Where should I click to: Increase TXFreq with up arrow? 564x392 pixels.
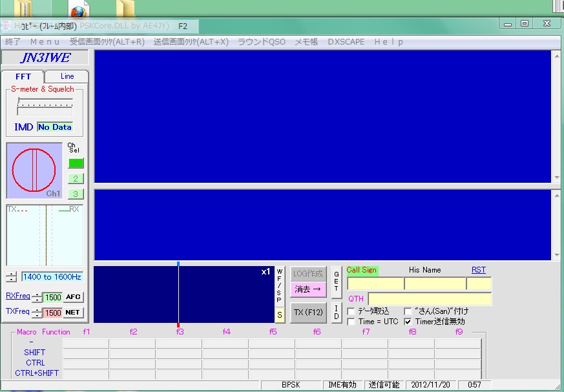coord(37,311)
